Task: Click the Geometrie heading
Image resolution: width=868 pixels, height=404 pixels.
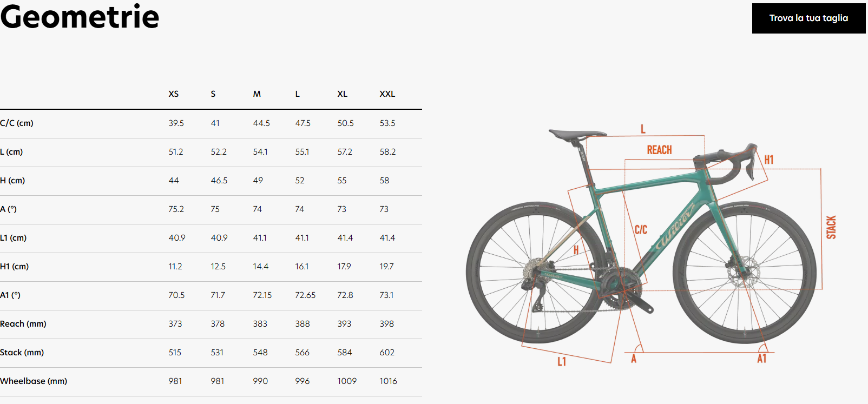Action: pyautogui.click(x=80, y=16)
